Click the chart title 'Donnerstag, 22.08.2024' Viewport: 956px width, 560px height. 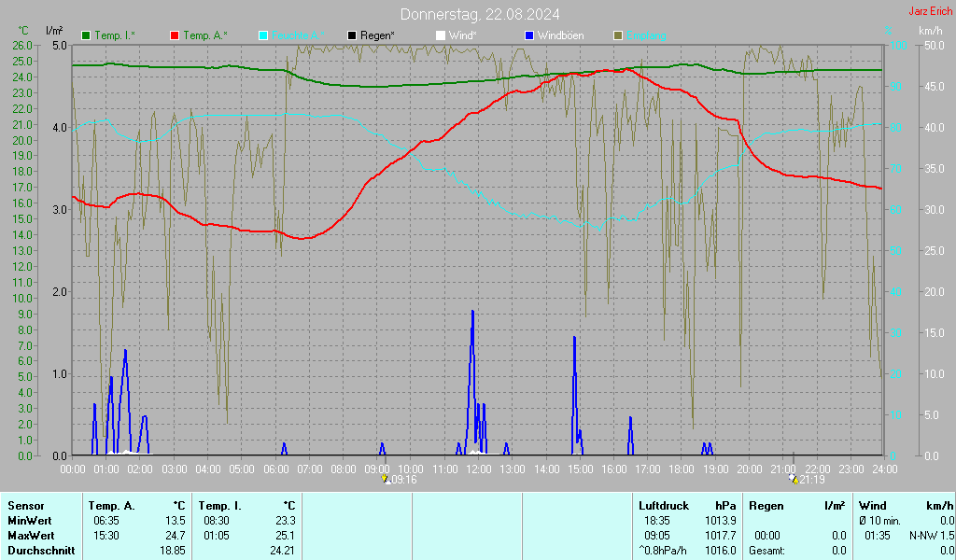(x=480, y=14)
